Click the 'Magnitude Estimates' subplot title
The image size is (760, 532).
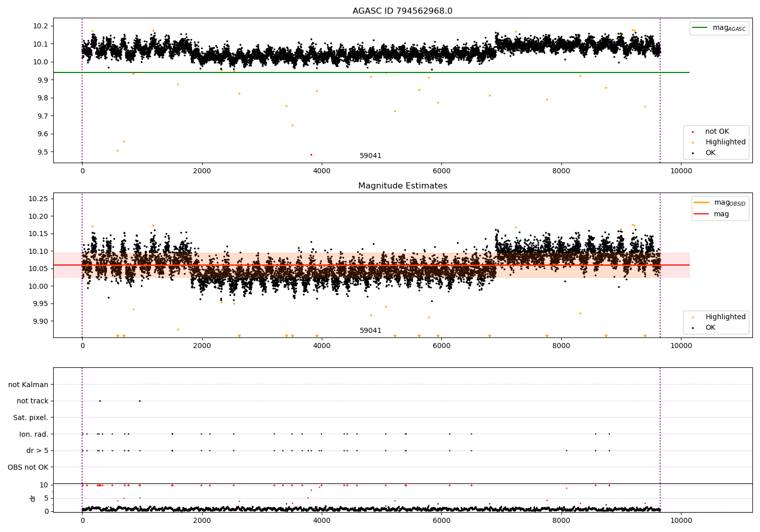pyautogui.click(x=402, y=186)
